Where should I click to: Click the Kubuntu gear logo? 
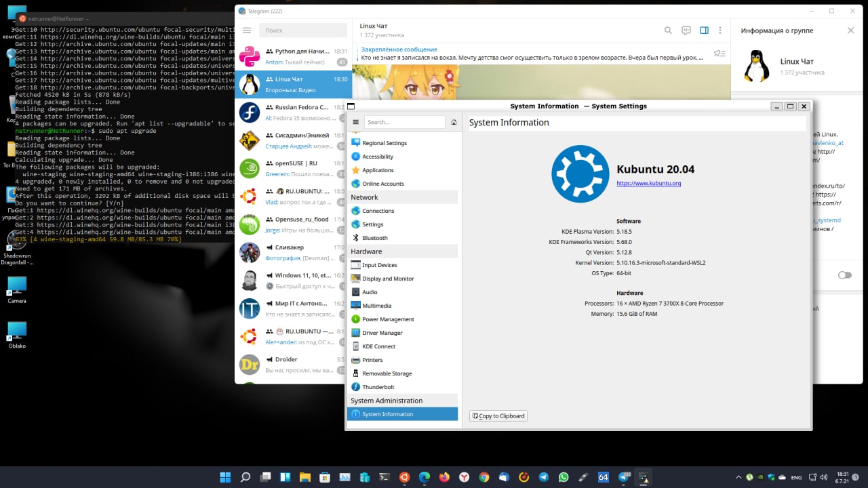pos(580,174)
